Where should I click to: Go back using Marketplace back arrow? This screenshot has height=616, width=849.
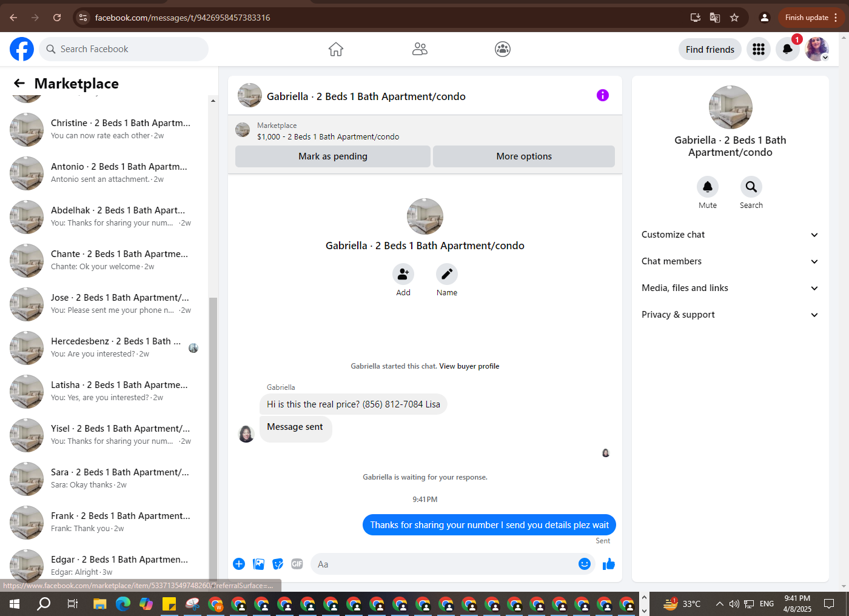pyautogui.click(x=19, y=84)
